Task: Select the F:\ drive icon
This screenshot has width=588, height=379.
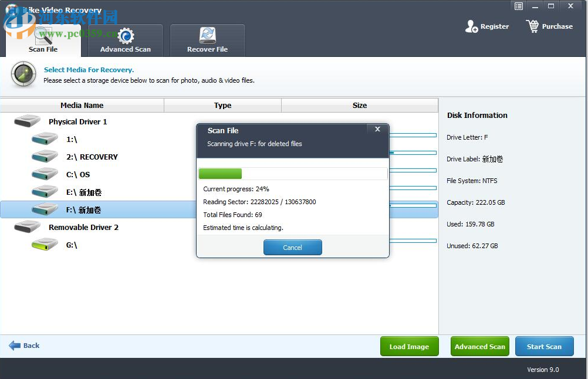Action: (45, 209)
